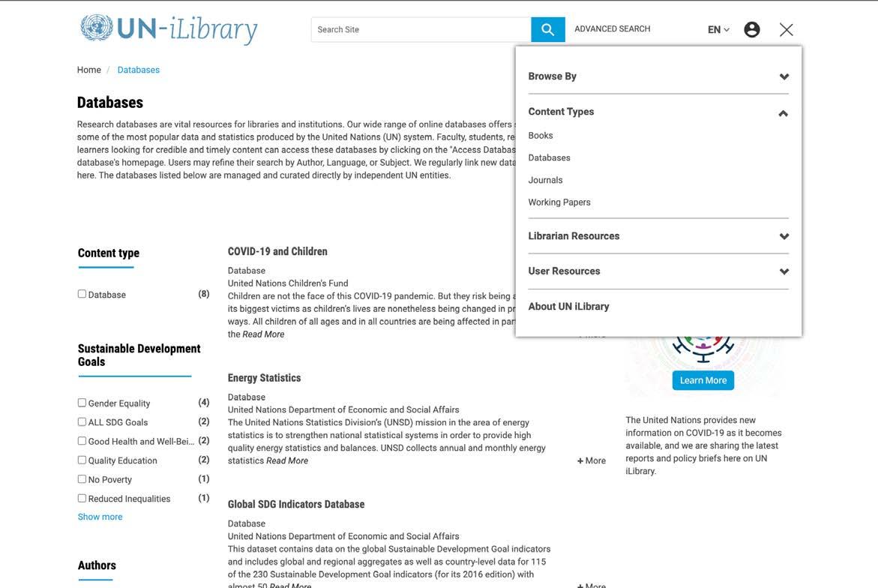Check the Reduced Inequalities filter
The width and height of the screenshot is (878, 588).
(x=82, y=498)
